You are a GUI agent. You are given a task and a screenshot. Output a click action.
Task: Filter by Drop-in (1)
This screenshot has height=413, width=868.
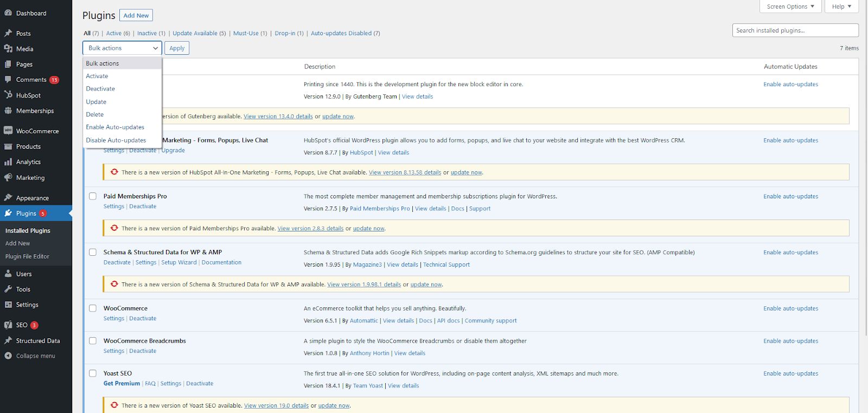(x=289, y=33)
